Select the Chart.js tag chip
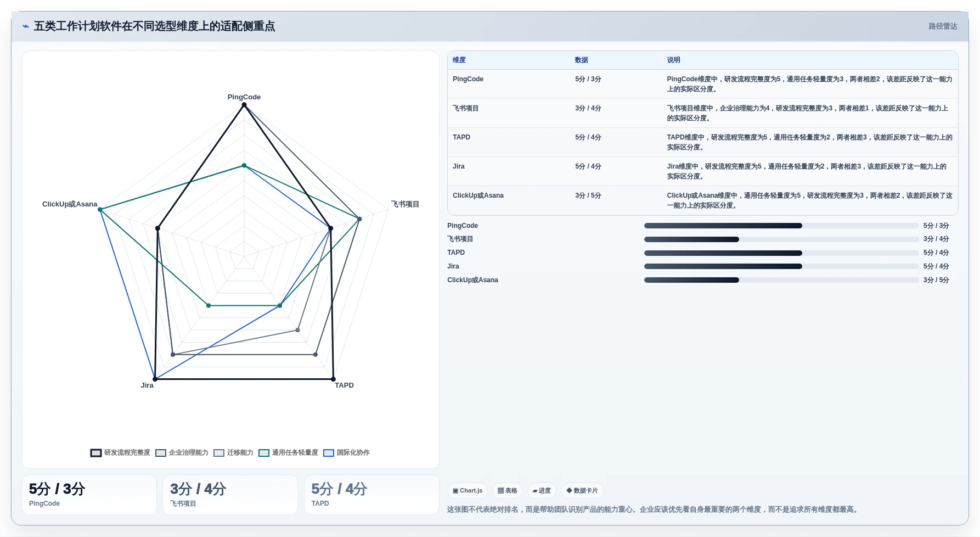This screenshot has width=980, height=537. (468, 491)
